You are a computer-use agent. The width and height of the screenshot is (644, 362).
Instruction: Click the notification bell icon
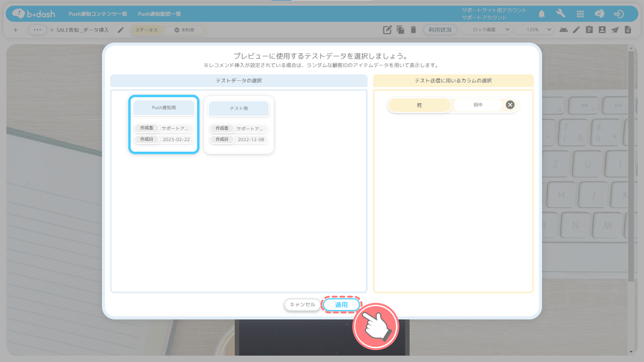click(542, 14)
